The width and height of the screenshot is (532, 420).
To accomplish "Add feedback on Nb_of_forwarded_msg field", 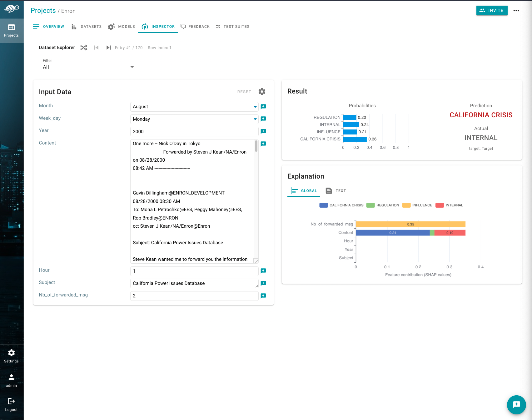I will [263, 296].
